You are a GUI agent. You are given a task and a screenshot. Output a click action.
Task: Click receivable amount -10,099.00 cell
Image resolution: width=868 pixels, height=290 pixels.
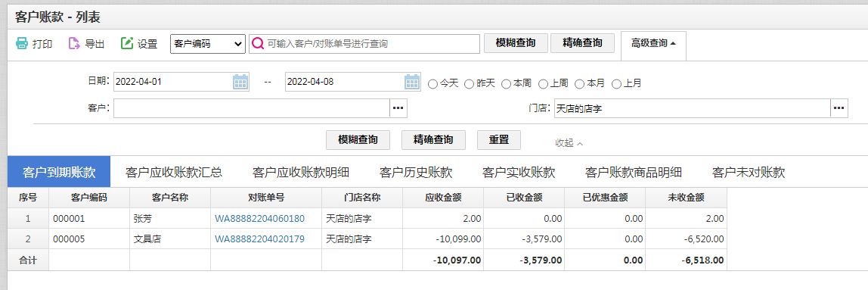pos(443,239)
